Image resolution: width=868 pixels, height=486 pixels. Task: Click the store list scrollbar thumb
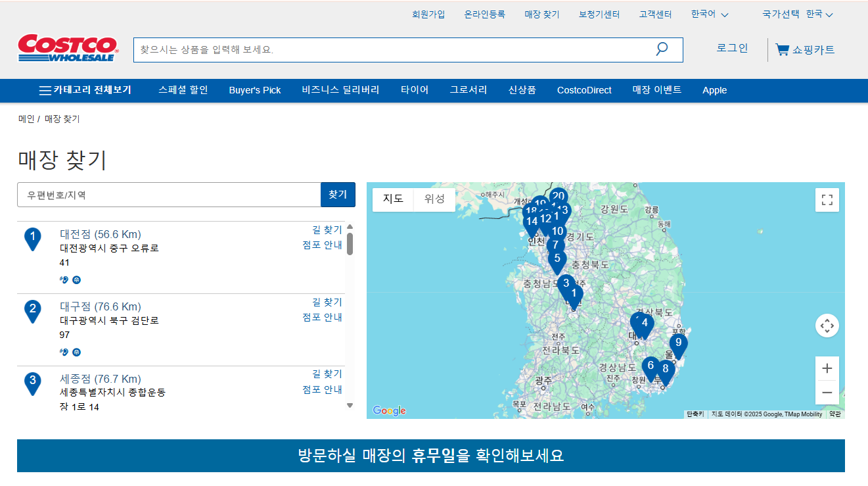[x=350, y=244]
